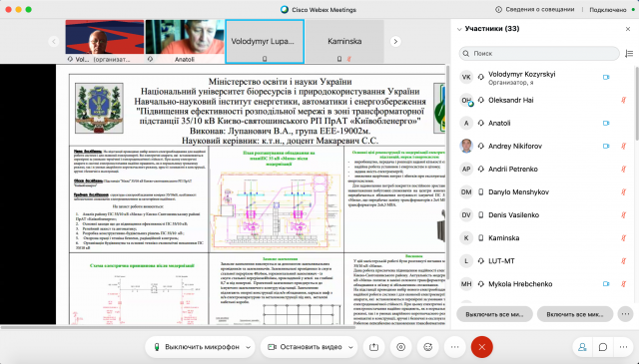This screenshot has width=639, height=364.
Task: Click Andrey Nikiforov's video camera icon
Action: click(x=606, y=146)
